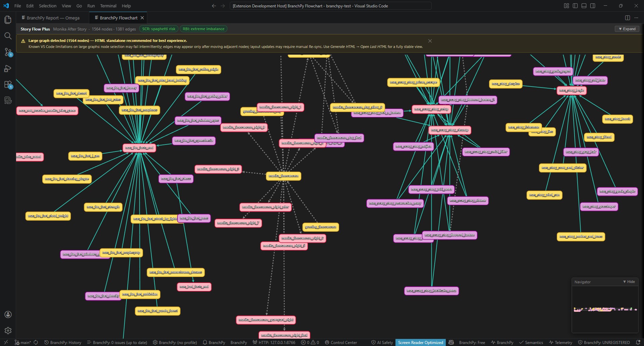Open the Run and Debug panel
Image resolution: width=644 pixels, height=346 pixels.
point(8,68)
